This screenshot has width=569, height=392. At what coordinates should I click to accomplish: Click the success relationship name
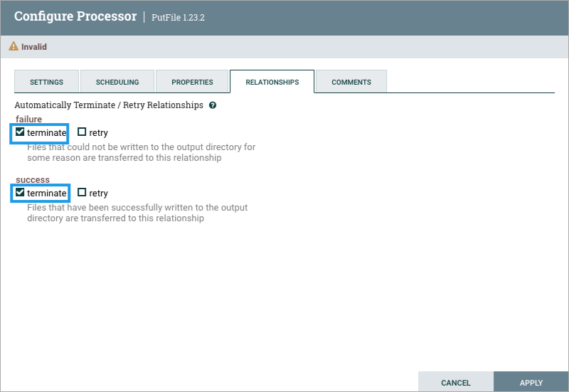(32, 180)
